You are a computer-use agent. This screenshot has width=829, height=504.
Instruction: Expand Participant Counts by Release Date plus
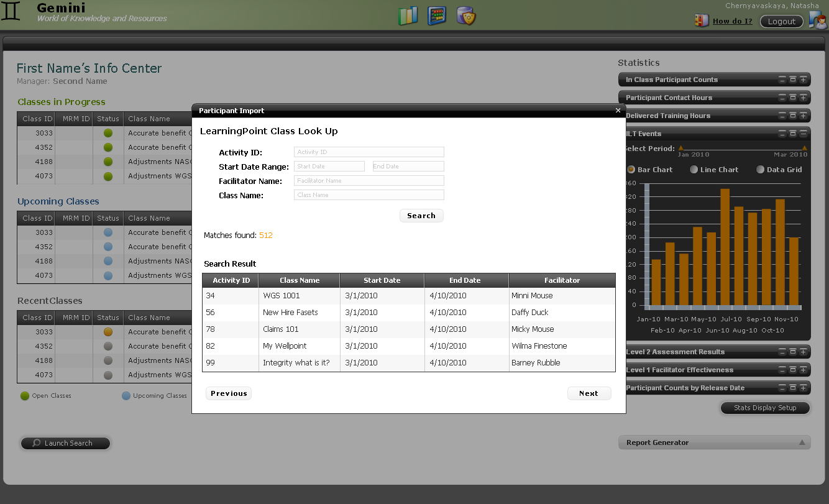click(x=804, y=388)
